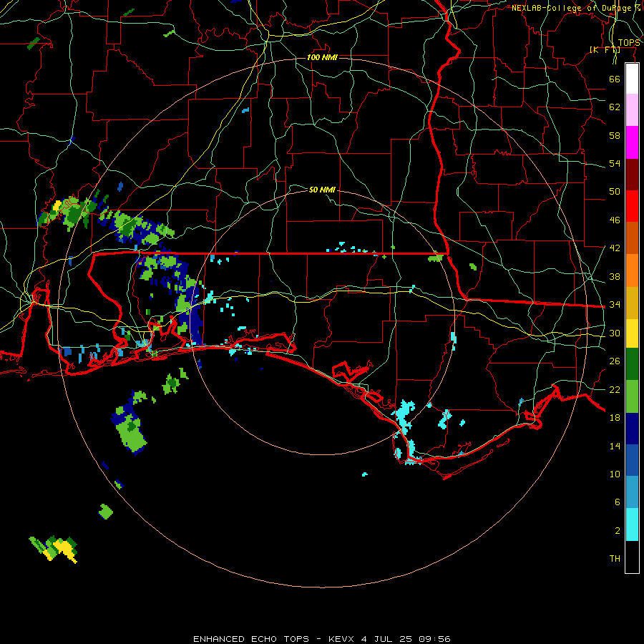Click the magenta legend swatch
Image resolution: width=644 pixels, height=644 pixels.
tap(632, 142)
